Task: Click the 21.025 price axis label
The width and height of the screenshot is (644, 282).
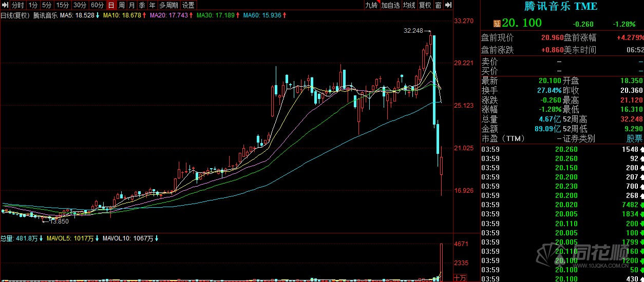Action: point(464,148)
